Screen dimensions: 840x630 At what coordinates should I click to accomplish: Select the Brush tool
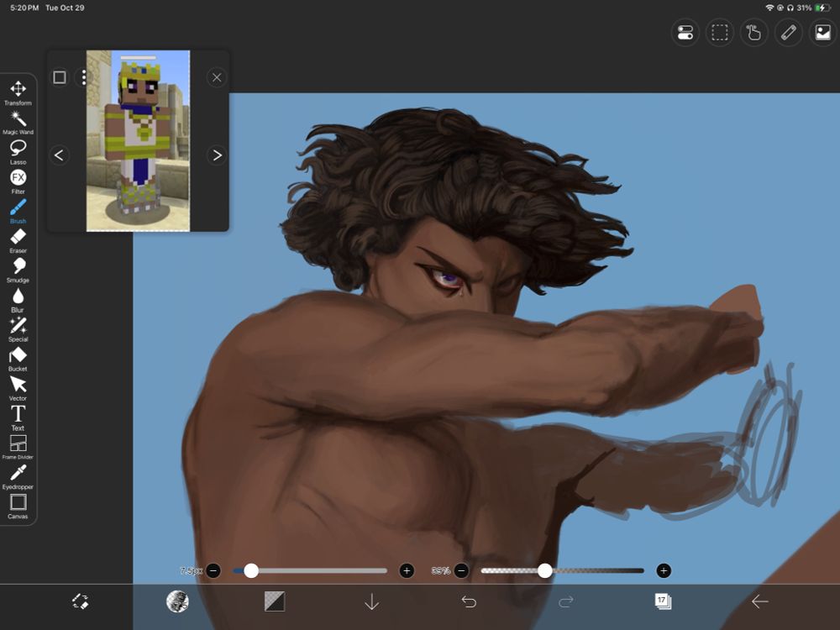[18, 211]
